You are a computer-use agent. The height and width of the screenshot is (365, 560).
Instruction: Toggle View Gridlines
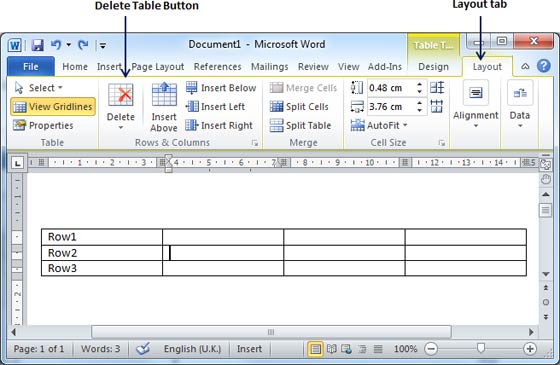point(53,106)
